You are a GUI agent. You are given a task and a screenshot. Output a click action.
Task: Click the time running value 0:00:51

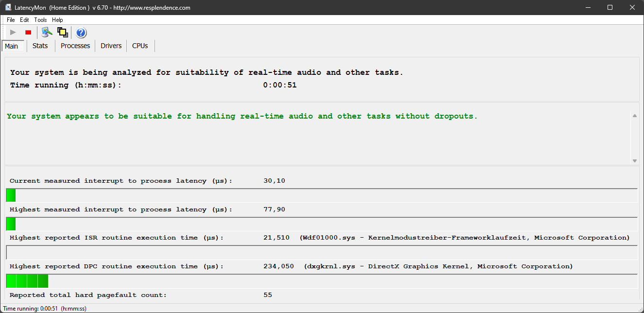pyautogui.click(x=280, y=85)
